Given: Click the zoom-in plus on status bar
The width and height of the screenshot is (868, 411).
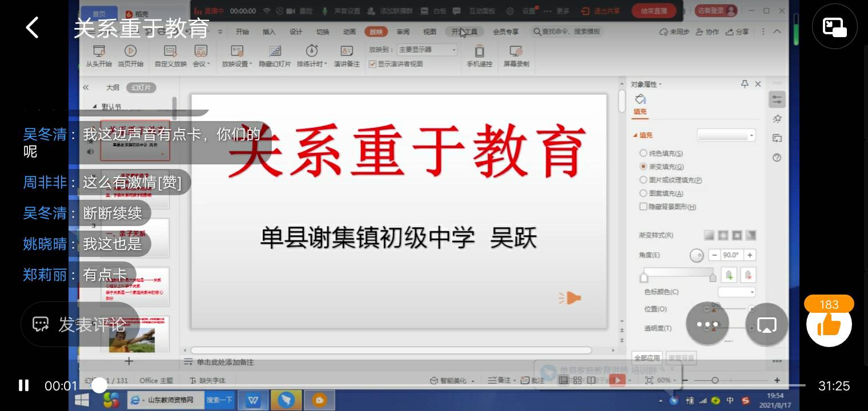Looking at the screenshot, I should [777, 380].
